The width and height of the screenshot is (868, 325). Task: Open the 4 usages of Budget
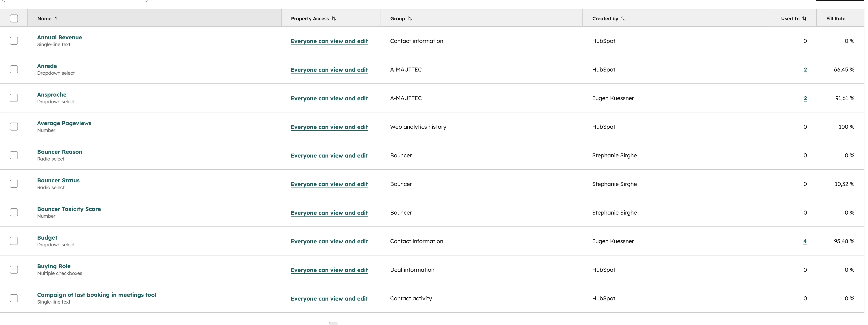(805, 242)
